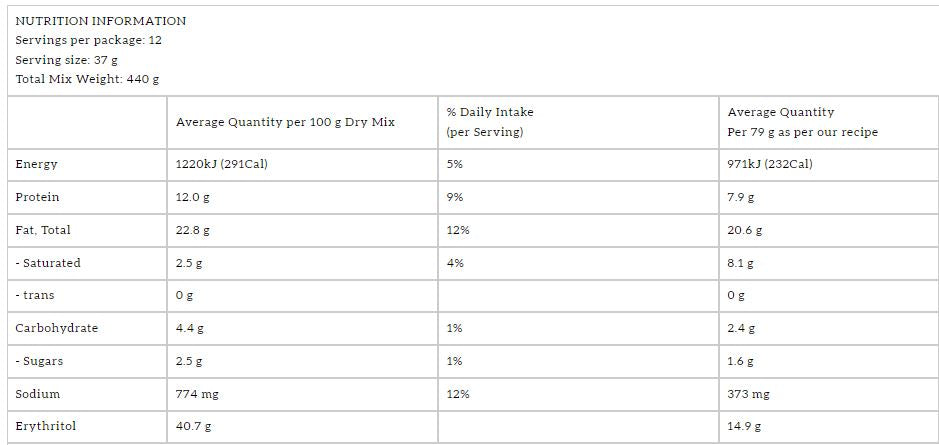Click the Total Mix Weight: 440 g text
This screenshot has height=445, width=939.
point(88,79)
